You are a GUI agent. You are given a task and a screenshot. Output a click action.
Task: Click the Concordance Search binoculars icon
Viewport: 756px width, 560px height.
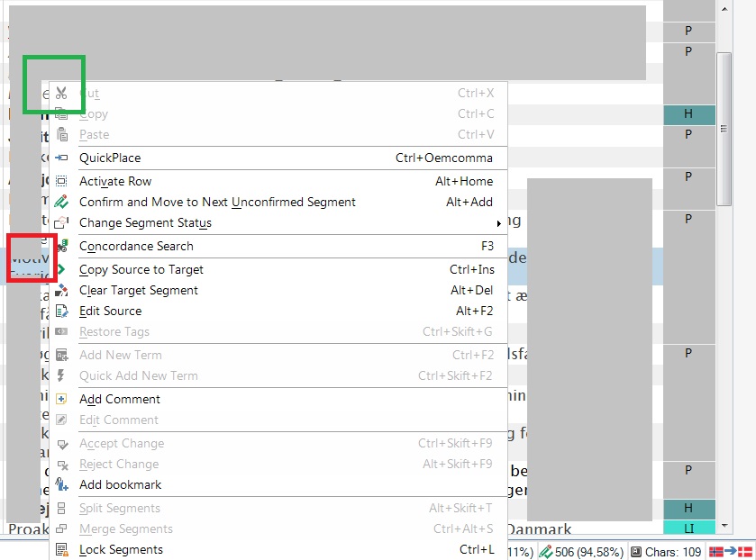[61, 246]
